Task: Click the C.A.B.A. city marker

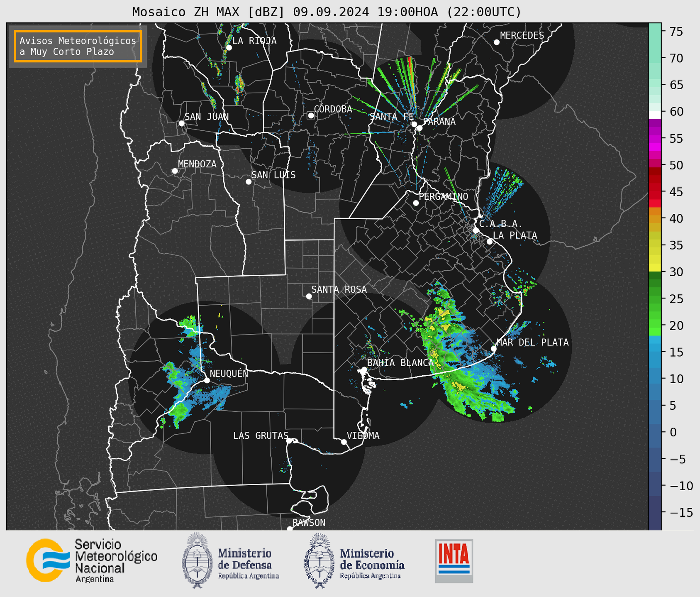Action: pyautogui.click(x=476, y=230)
